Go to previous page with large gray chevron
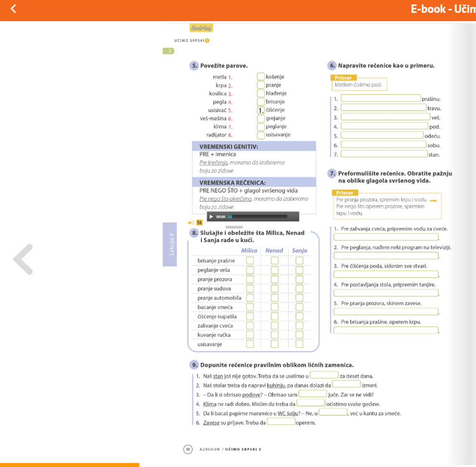The image size is (476, 467). pyautogui.click(x=23, y=259)
